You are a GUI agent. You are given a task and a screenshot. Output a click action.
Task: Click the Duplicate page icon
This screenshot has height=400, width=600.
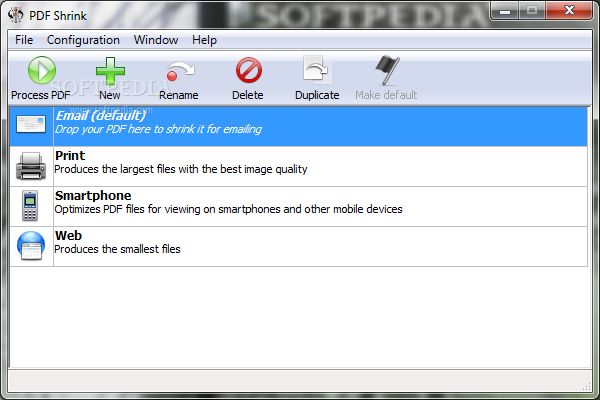tap(316, 69)
